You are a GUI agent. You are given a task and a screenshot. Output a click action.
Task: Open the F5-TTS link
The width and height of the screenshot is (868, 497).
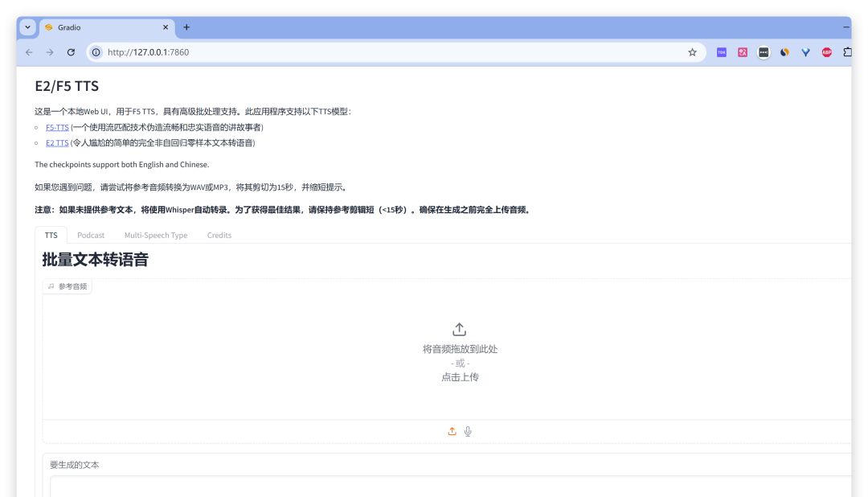click(56, 127)
